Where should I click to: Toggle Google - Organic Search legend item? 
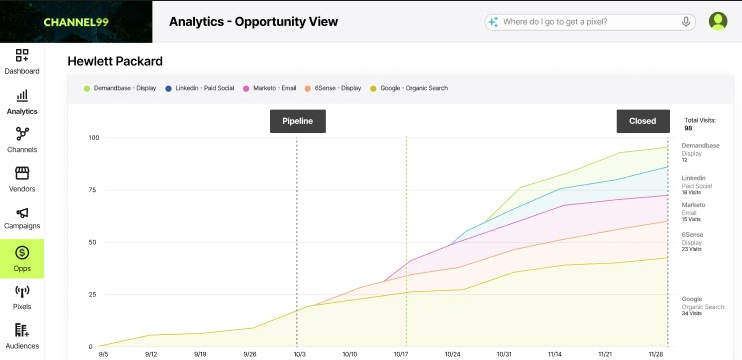coord(409,88)
